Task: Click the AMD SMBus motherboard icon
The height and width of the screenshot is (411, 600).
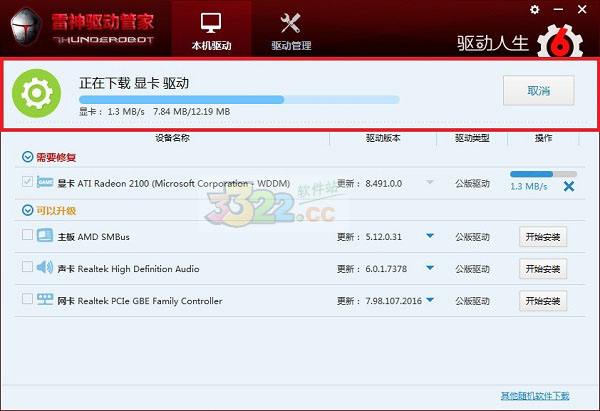Action: tap(45, 235)
